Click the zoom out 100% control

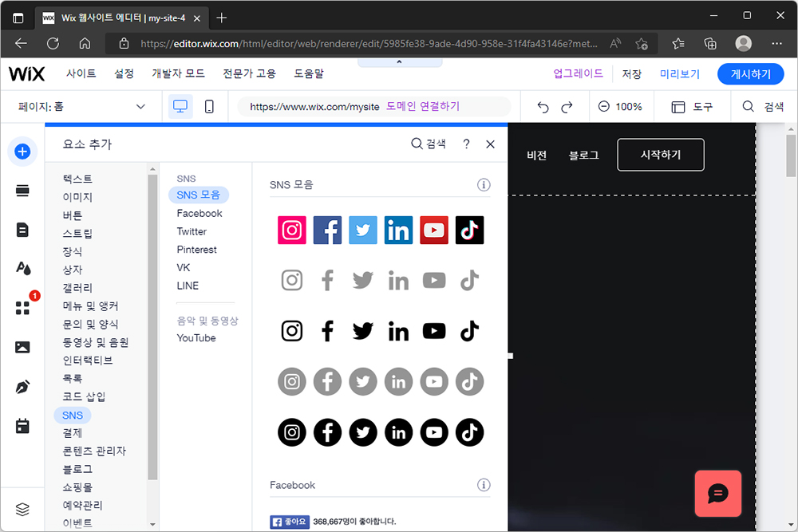(x=620, y=107)
